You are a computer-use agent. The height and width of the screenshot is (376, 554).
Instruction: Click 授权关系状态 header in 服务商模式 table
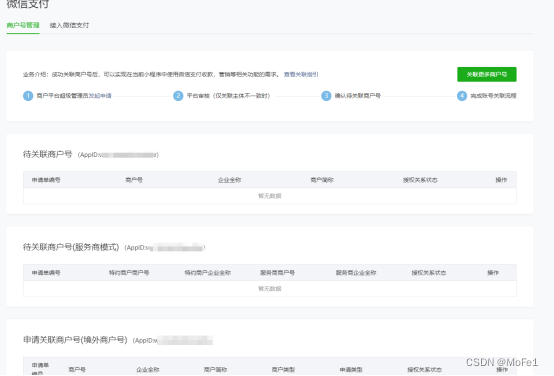click(429, 272)
